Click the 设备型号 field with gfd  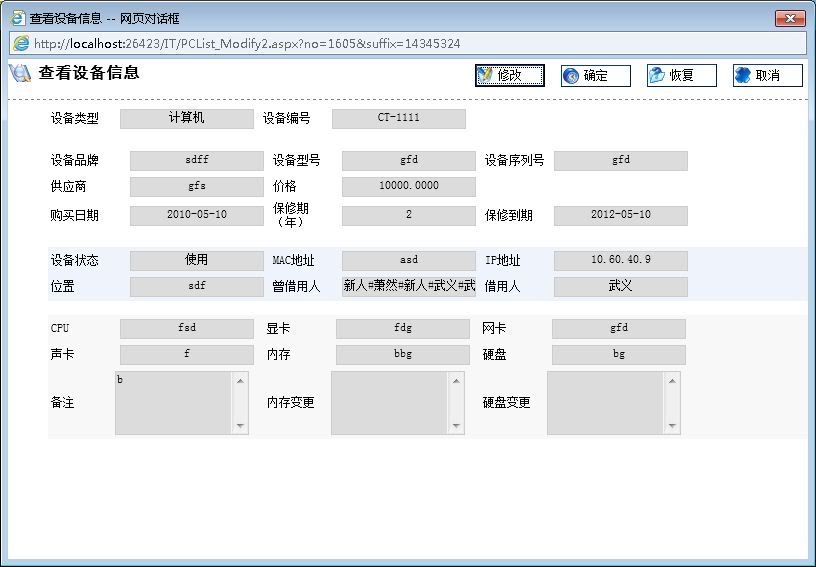[x=409, y=161]
